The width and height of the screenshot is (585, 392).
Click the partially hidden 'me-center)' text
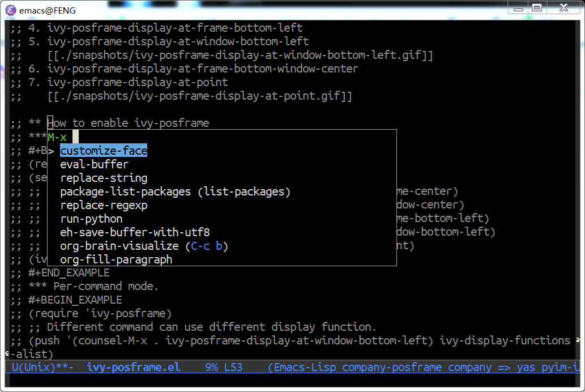pos(427,191)
